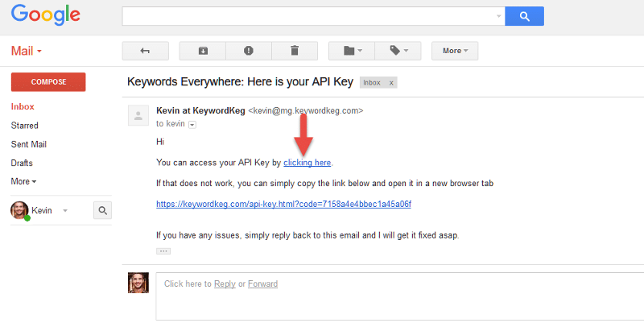The width and height of the screenshot is (644, 327).
Task: Click the Google logo
Action: (45, 15)
